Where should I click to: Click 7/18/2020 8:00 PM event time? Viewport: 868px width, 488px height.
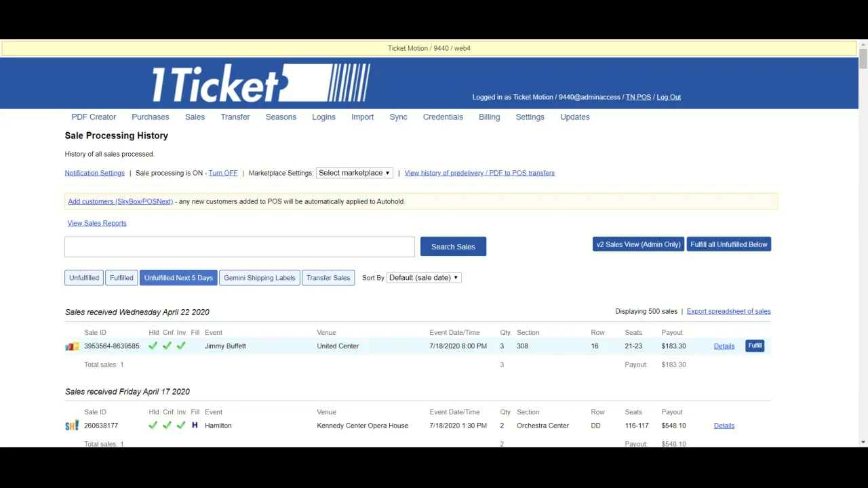click(458, 346)
